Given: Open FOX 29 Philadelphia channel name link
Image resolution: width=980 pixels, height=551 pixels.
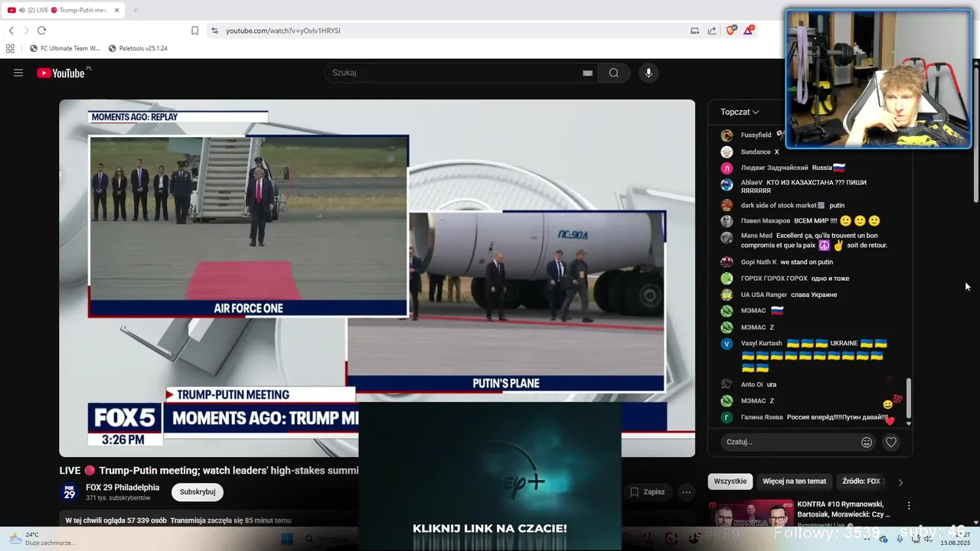Looking at the screenshot, I should pos(122,487).
